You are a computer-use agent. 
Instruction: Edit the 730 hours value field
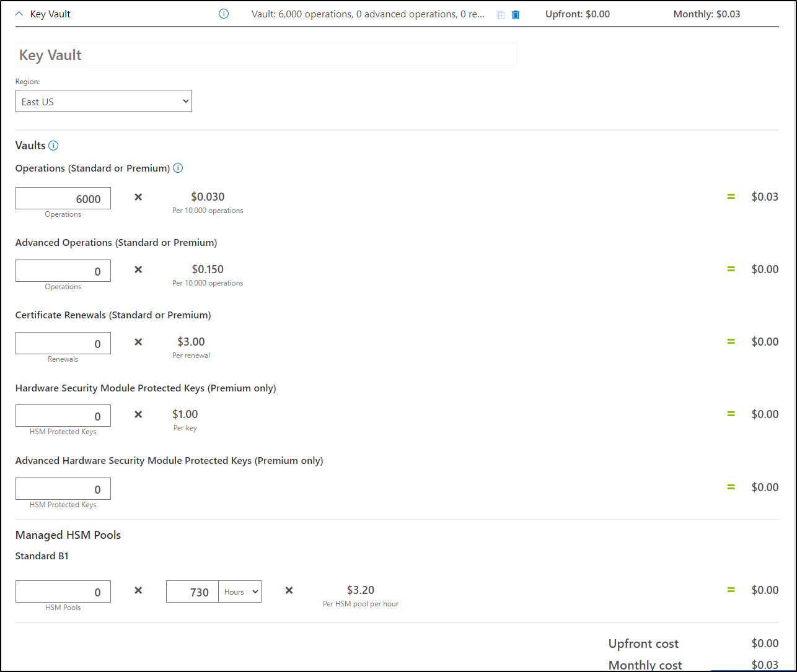click(x=192, y=591)
